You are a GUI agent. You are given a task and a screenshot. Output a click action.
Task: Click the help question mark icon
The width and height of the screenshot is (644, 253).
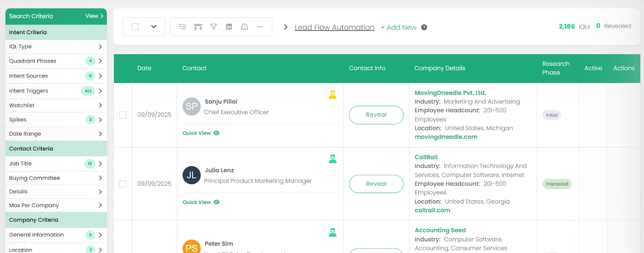point(424,27)
